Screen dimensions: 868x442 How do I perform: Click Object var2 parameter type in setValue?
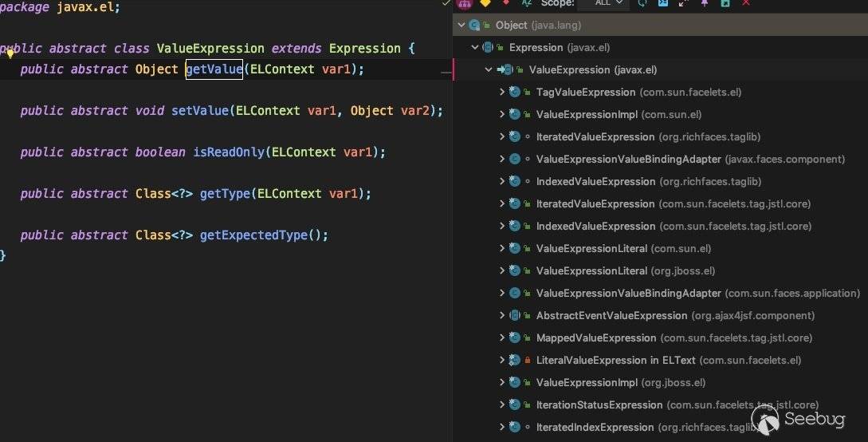point(371,111)
